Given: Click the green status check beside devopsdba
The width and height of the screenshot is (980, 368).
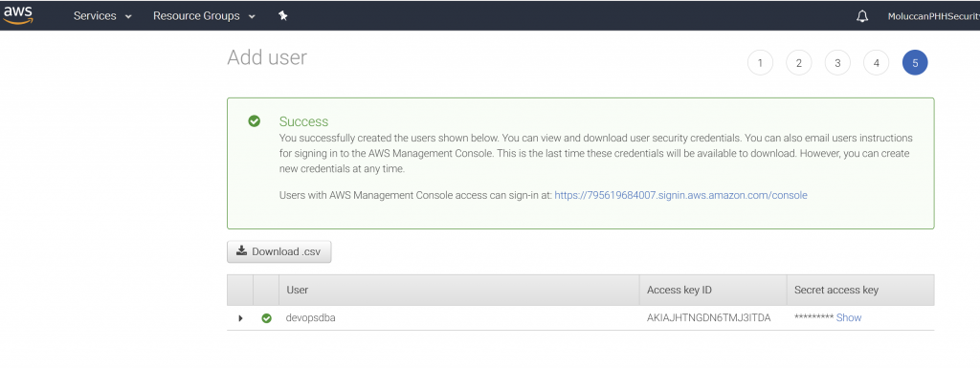Looking at the screenshot, I should pos(266,318).
